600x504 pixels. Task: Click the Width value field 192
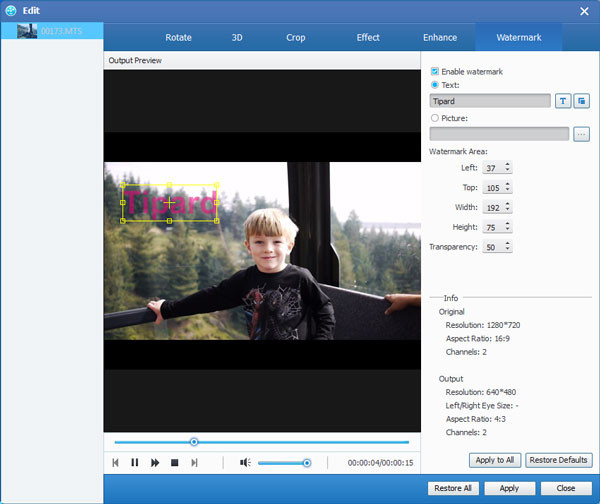(493, 207)
